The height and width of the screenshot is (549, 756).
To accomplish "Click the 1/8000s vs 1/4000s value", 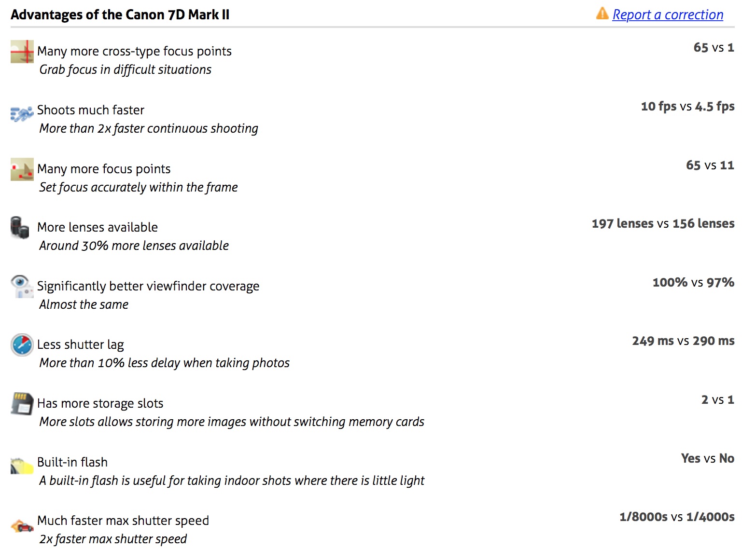I will (x=677, y=517).
